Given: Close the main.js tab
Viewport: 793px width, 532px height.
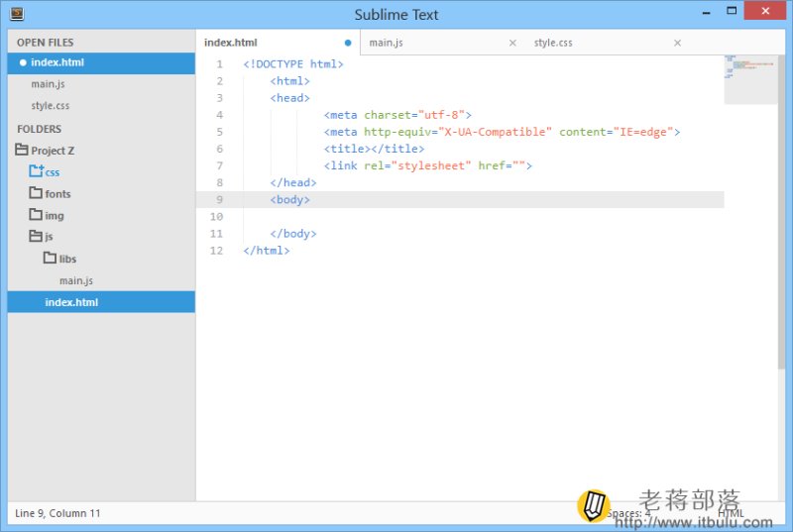Looking at the screenshot, I should point(512,43).
